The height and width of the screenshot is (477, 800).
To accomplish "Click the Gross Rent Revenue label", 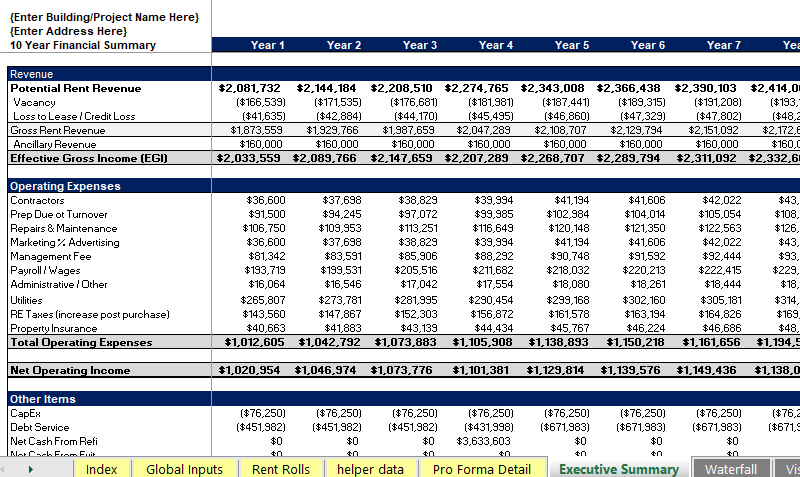I will 58,130.
